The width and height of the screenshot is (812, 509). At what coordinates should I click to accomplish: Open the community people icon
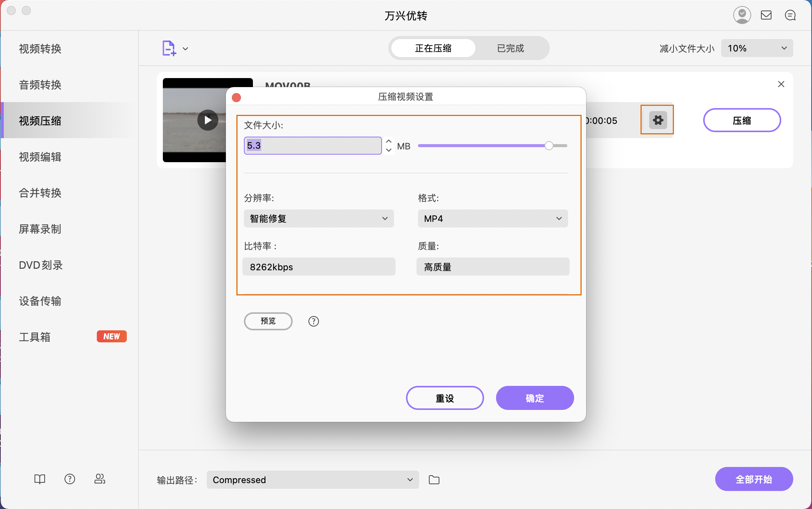(x=100, y=479)
